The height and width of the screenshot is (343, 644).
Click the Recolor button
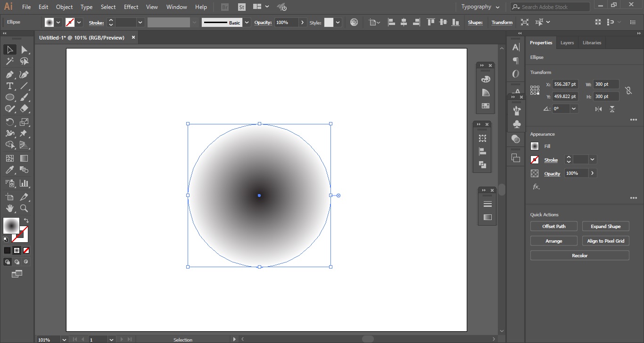point(579,255)
